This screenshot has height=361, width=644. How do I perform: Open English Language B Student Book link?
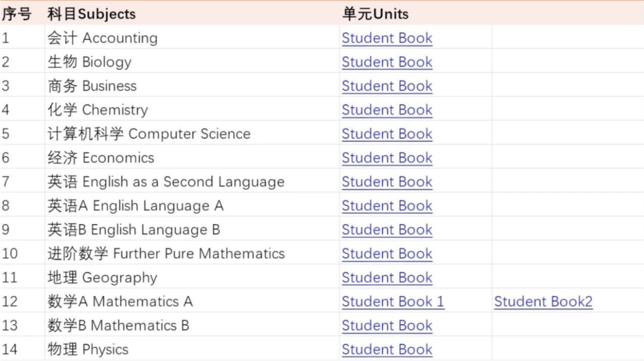click(387, 230)
